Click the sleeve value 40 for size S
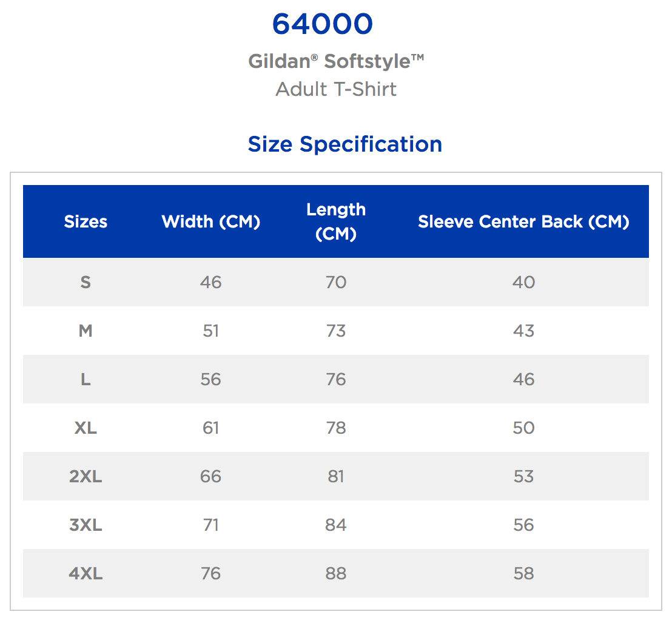 point(523,282)
